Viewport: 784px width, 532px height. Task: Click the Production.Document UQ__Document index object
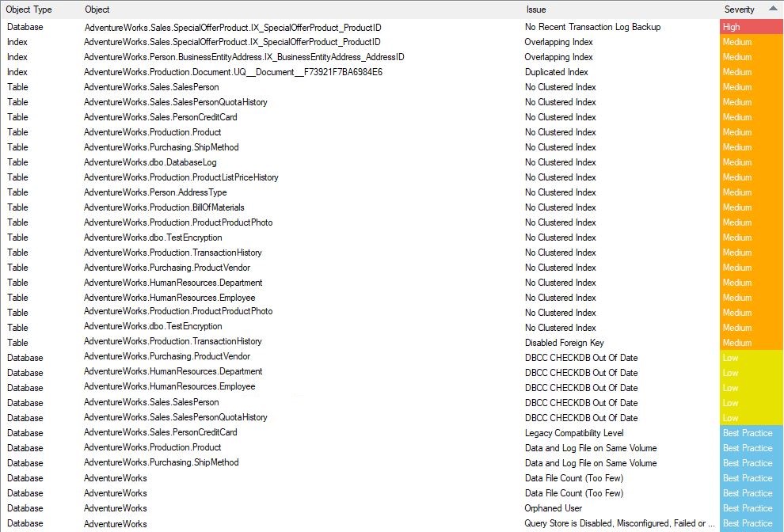[x=233, y=72]
